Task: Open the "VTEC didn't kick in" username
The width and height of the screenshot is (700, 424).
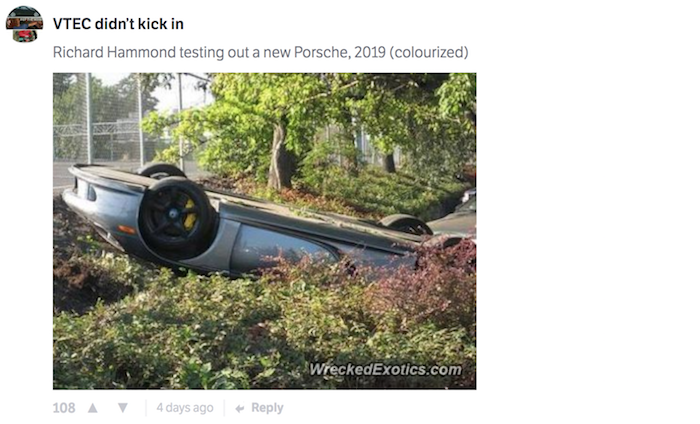Action: click(118, 23)
